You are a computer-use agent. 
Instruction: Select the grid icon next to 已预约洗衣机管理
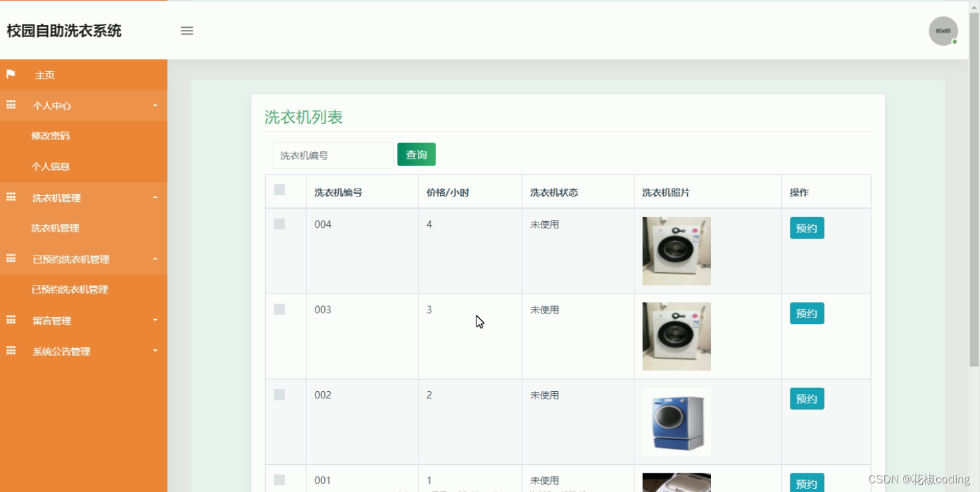(x=10, y=259)
